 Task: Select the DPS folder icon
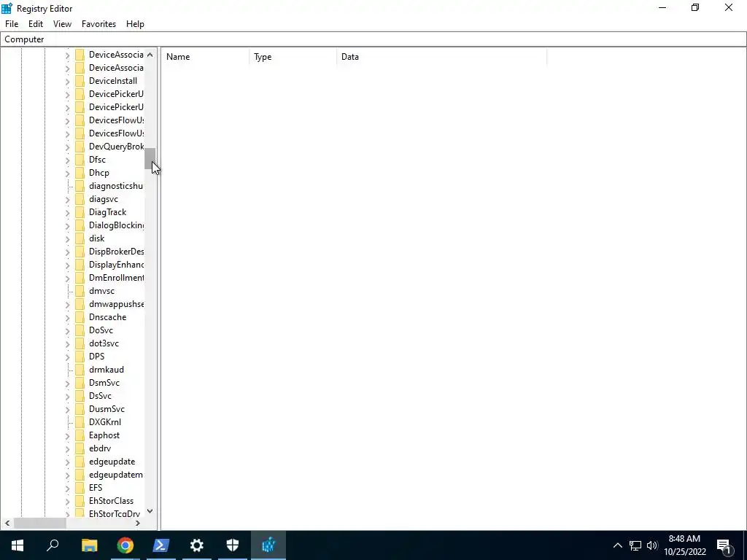pos(80,356)
